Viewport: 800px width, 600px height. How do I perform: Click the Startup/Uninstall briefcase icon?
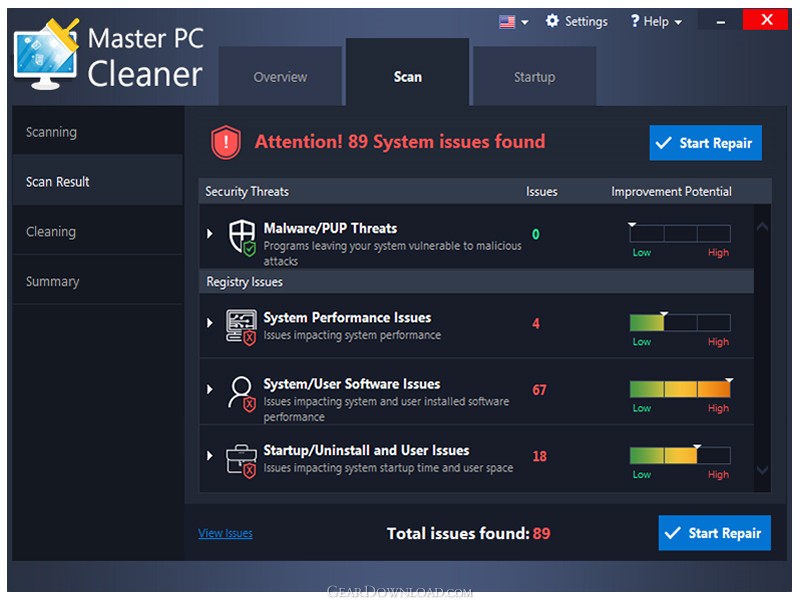241,461
